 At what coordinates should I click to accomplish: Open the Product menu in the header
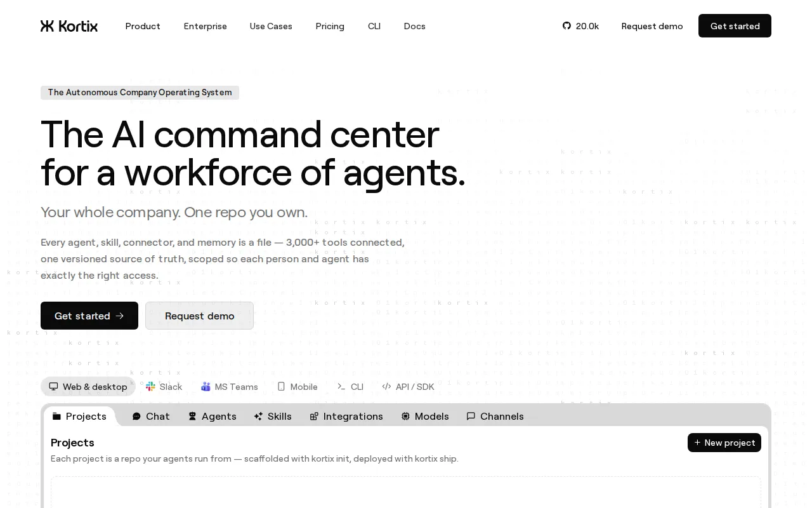[x=143, y=26]
